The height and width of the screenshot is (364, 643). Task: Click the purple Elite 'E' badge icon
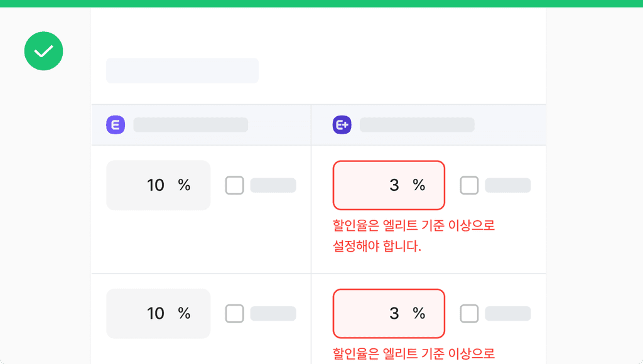116,125
